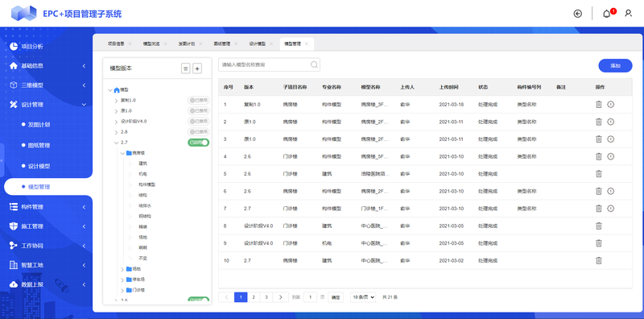Select 构件模型 under 病房楼 in tree

pyautogui.click(x=147, y=184)
